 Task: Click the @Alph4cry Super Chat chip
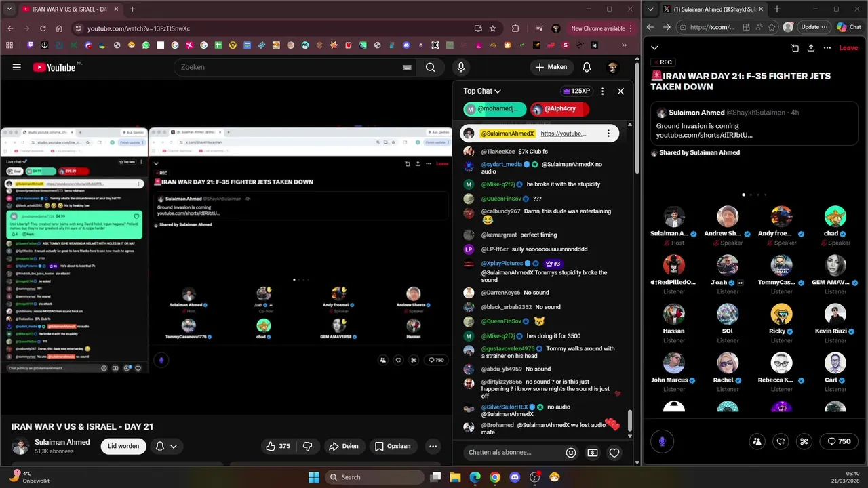[x=560, y=108]
